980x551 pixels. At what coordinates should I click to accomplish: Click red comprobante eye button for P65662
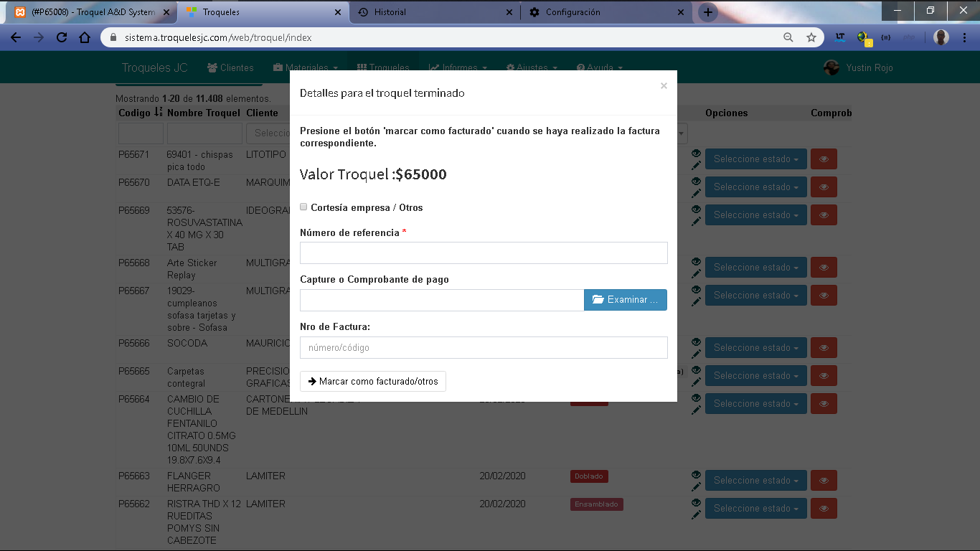[x=824, y=509]
